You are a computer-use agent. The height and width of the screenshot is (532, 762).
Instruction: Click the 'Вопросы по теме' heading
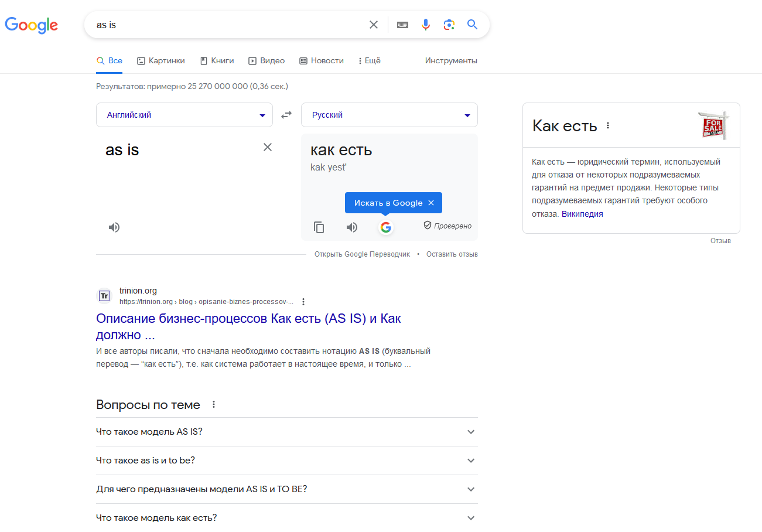(148, 405)
